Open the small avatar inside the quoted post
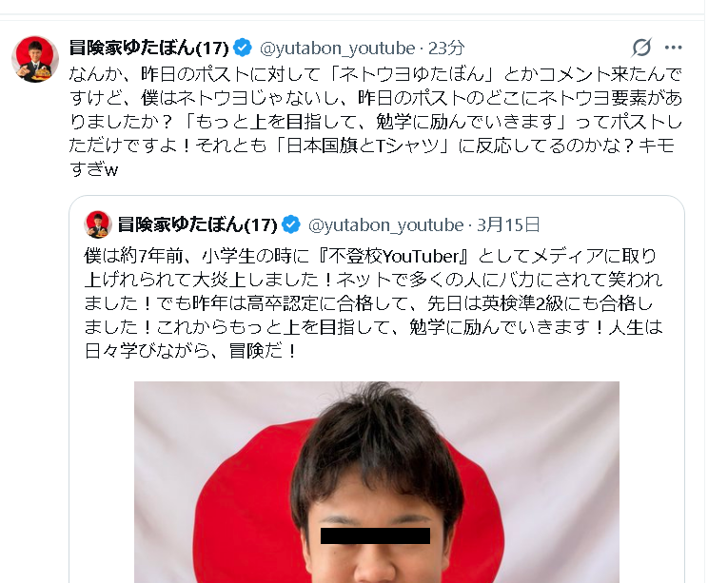 (98, 224)
